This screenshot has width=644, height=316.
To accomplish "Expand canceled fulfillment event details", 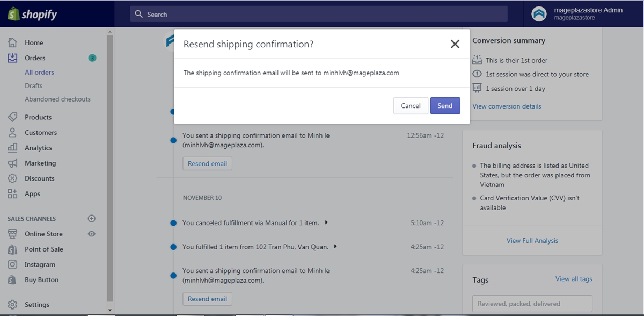I will coord(327,222).
